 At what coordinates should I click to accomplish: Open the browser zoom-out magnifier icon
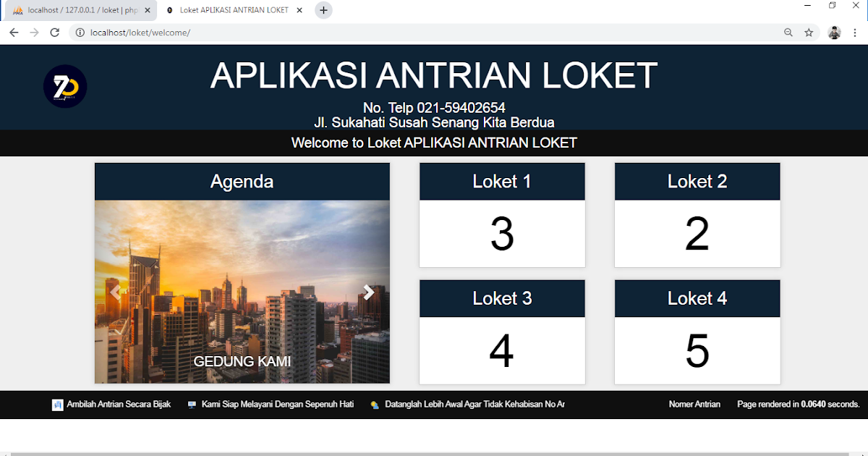pyautogui.click(x=788, y=32)
